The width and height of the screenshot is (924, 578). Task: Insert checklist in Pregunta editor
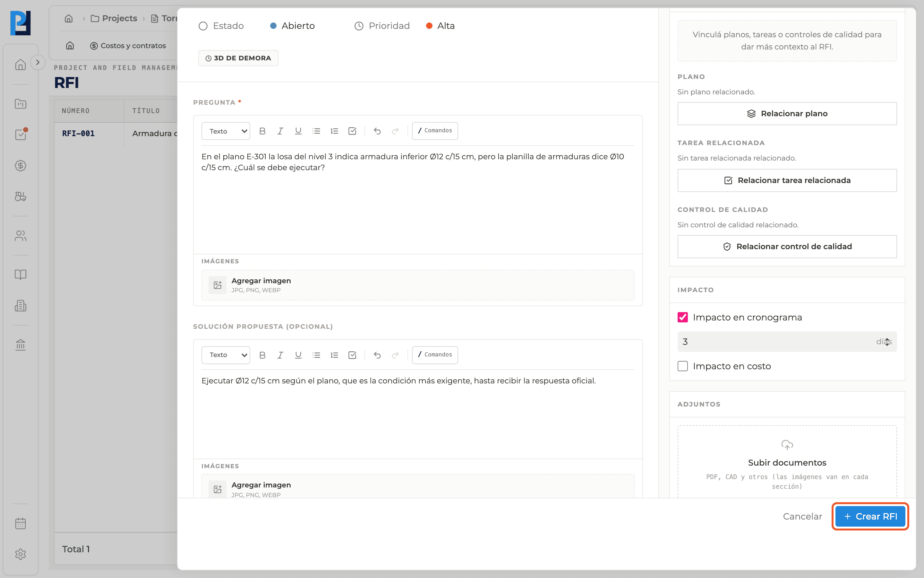[352, 131]
